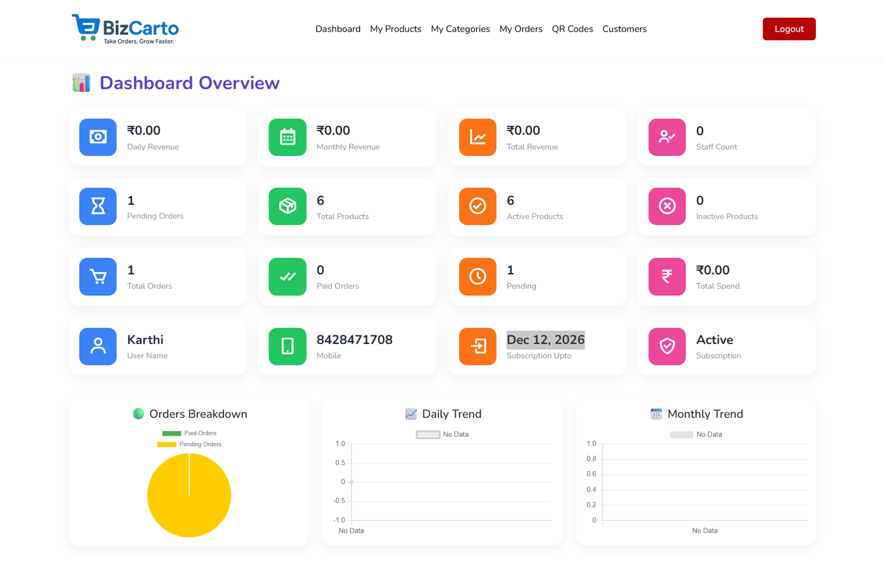Click the checkmark icon on Active Products card
The image size is (885, 588).
477,207
